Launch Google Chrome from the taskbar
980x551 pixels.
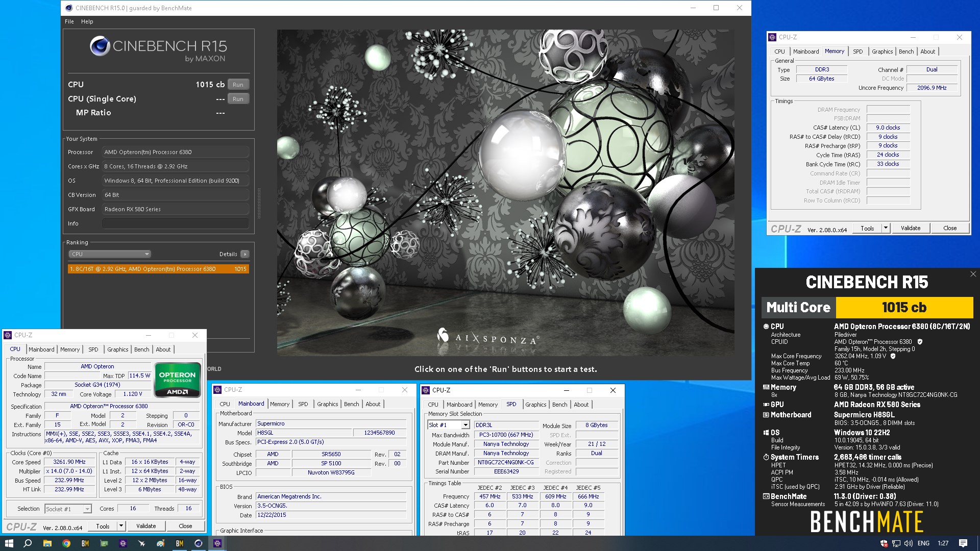tap(66, 543)
